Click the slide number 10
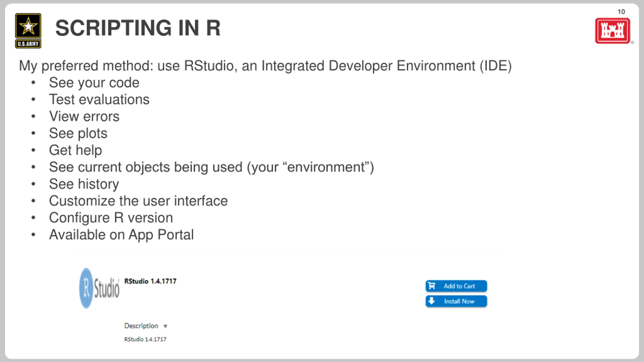 point(621,12)
